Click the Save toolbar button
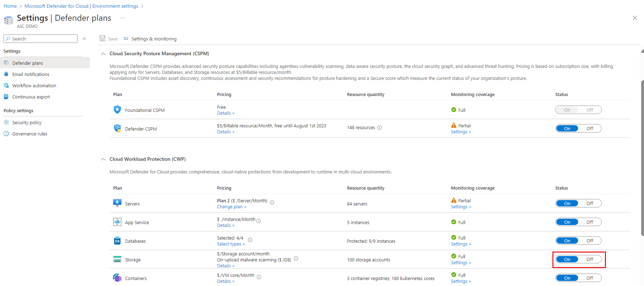 coord(109,39)
